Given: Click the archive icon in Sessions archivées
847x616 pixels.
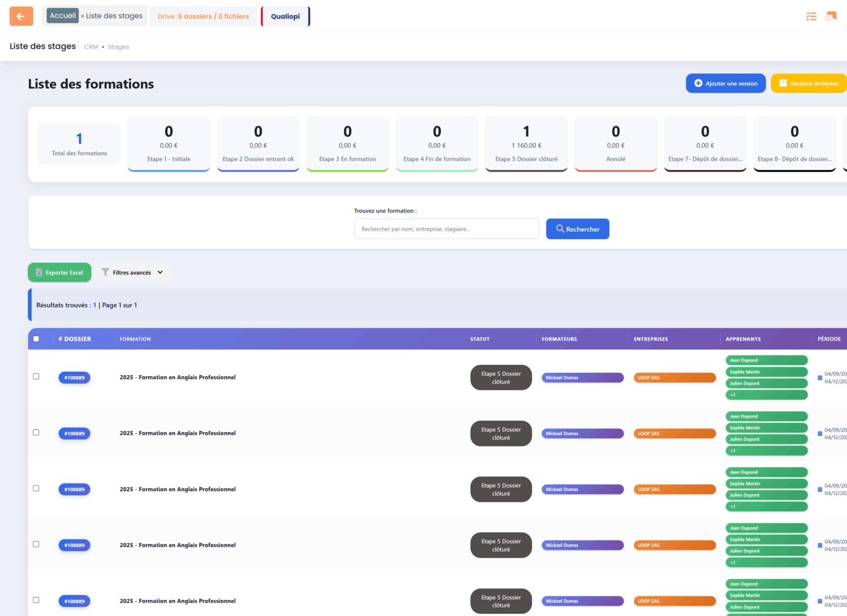Looking at the screenshot, I should point(783,84).
